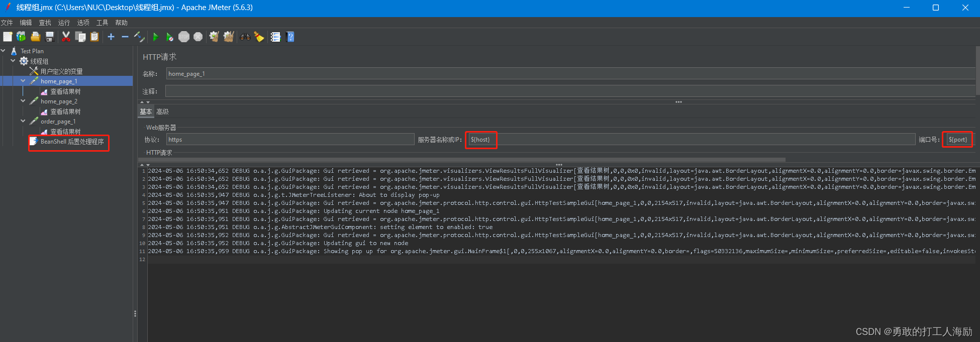Select BeanShell 后置处理程序 in the tree

point(72,142)
